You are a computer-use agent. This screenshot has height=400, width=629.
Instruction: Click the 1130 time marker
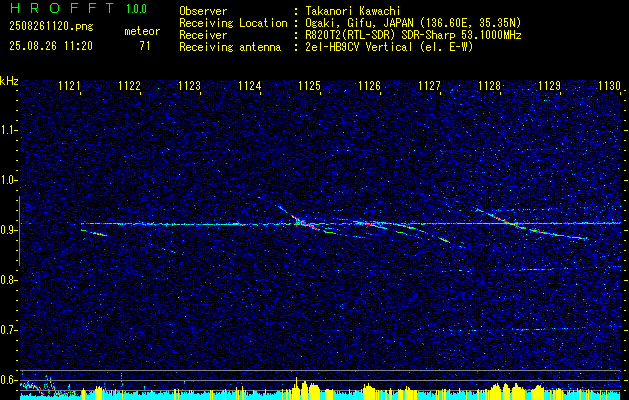tap(609, 86)
